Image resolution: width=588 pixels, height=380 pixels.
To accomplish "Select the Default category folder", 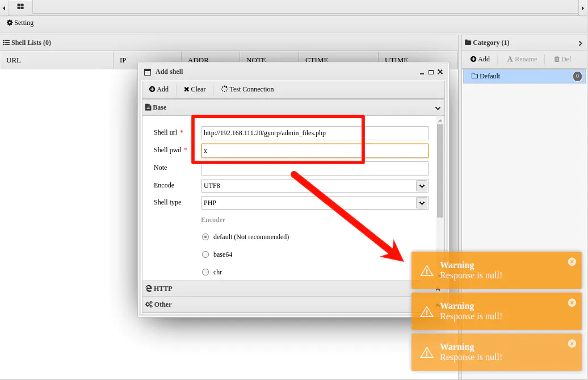I will (x=489, y=76).
